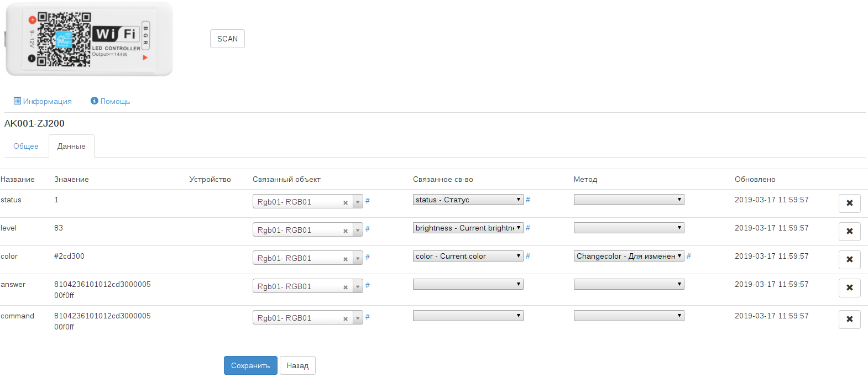Click the Сохранить button
Viewport: 868px width, 382px height.
[x=250, y=365]
